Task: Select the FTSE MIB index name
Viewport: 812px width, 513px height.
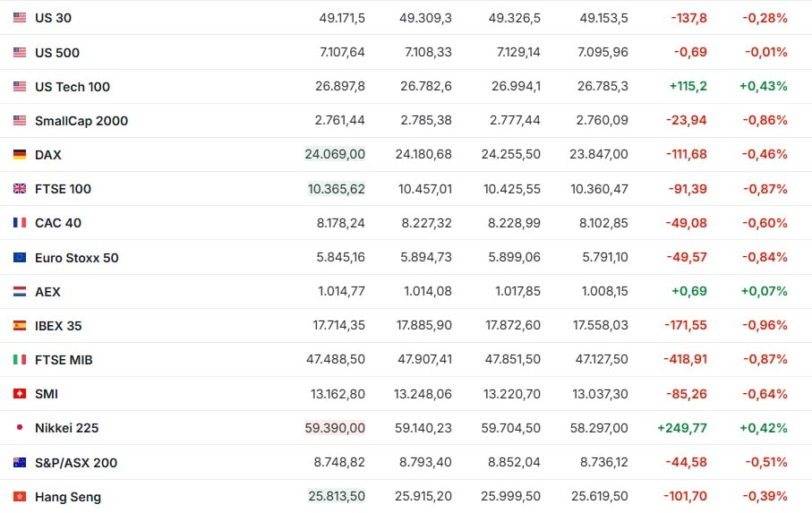Action: pos(64,360)
